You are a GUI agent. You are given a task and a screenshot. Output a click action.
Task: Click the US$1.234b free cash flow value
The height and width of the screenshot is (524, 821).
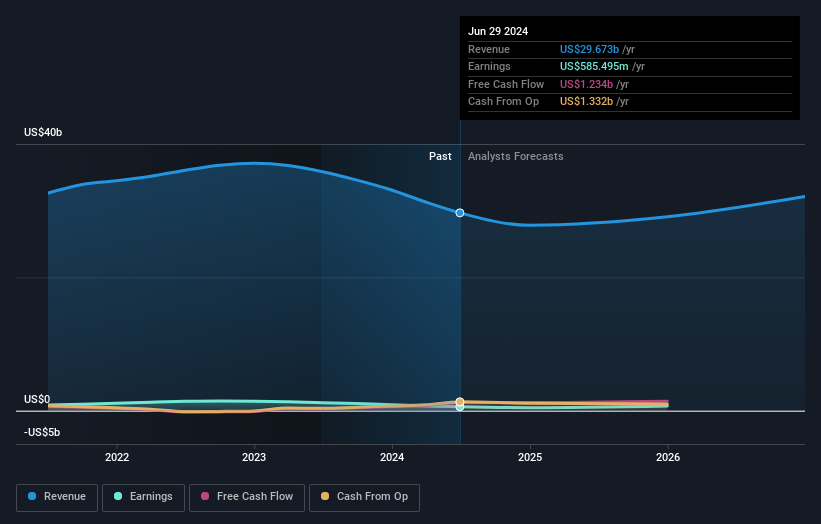pyautogui.click(x=586, y=84)
